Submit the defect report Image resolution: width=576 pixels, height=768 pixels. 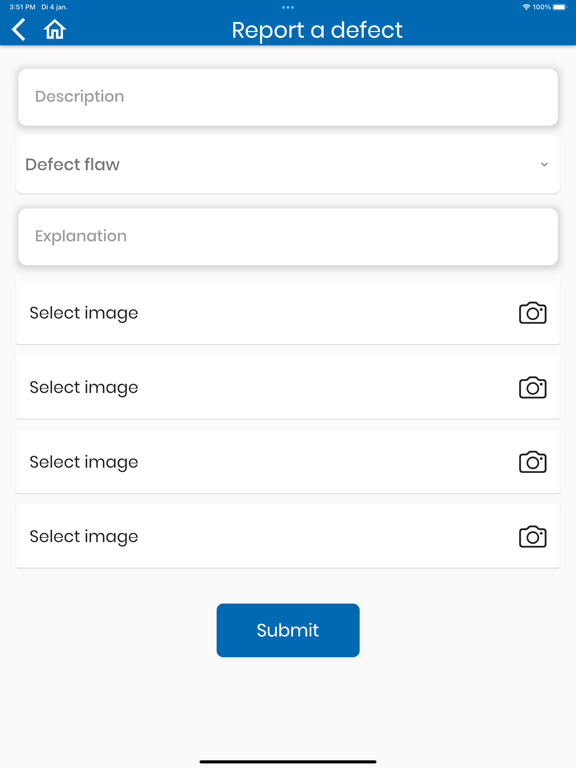[288, 630]
